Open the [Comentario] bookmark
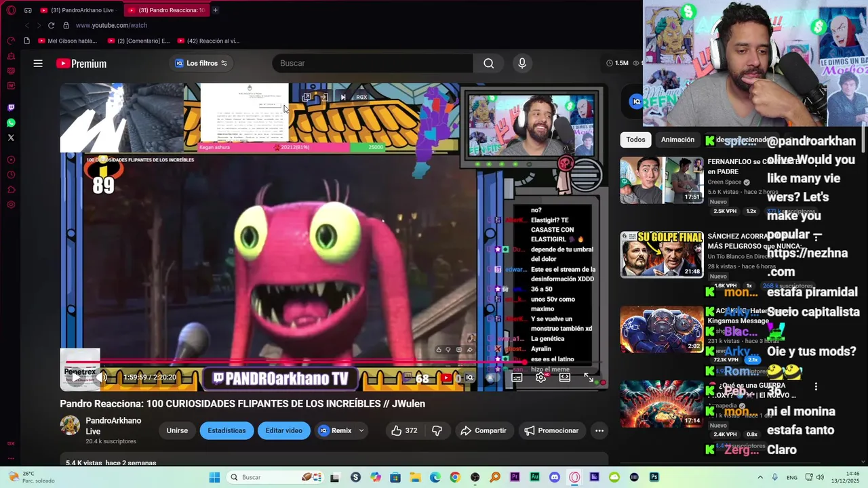The image size is (868, 488). [x=139, y=41]
